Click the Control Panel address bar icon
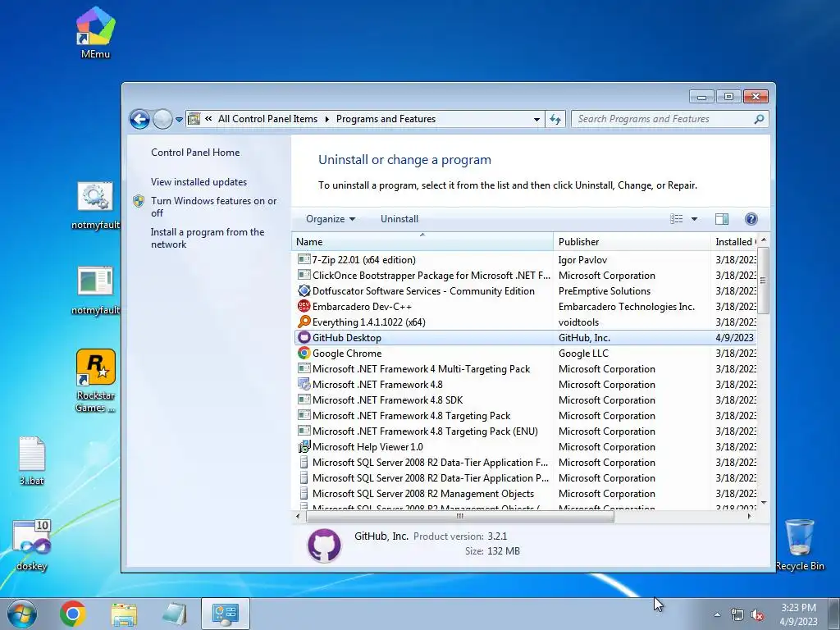Screen dimensions: 840x630 [194, 119]
